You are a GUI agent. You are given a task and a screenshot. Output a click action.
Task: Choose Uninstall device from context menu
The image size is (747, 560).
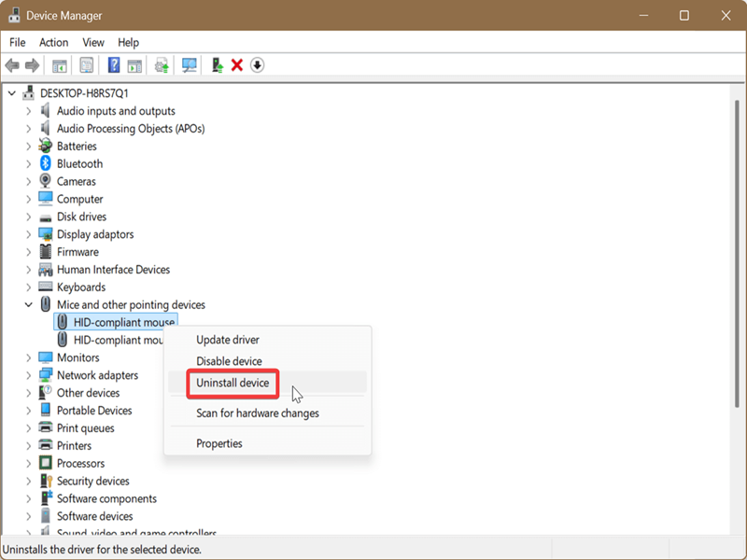267,383
